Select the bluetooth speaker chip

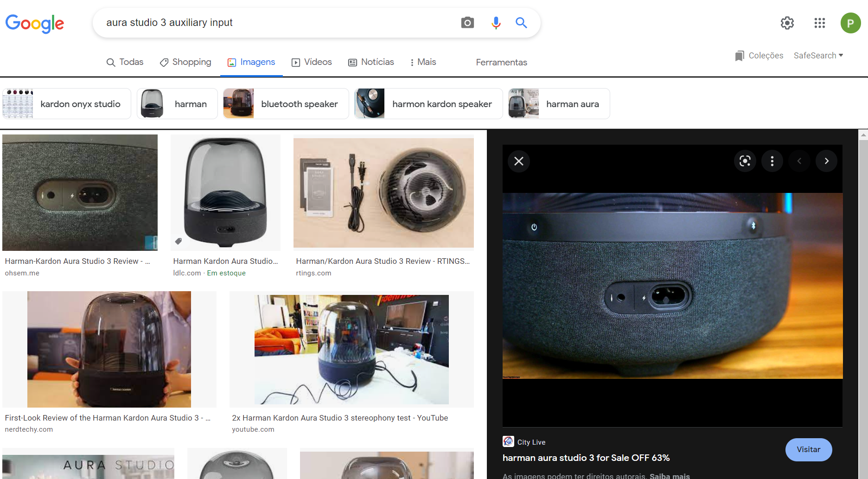pos(286,104)
